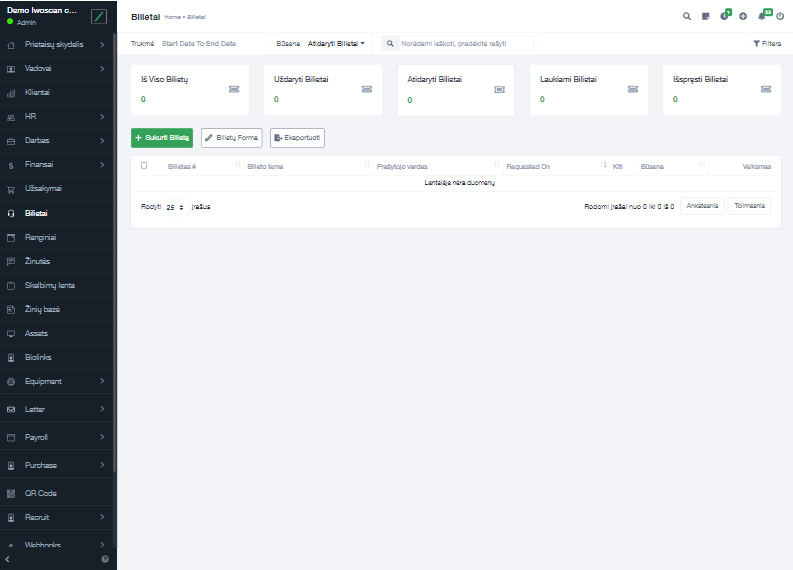This screenshot has height=570, width=793.
Task: Open the Bilietų Forma button
Action: 232,137
